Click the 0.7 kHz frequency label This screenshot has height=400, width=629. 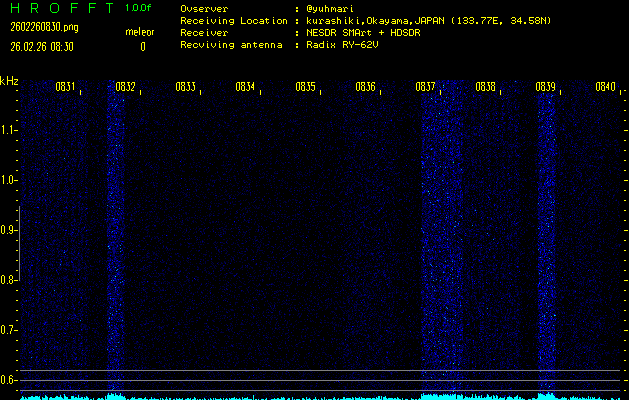tap(8, 330)
